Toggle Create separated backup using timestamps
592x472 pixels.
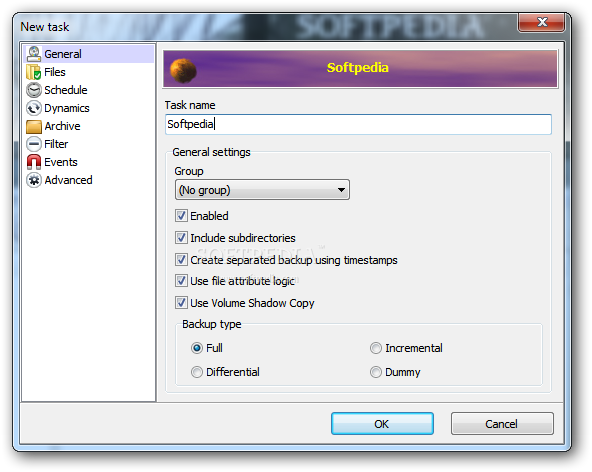coord(181,259)
